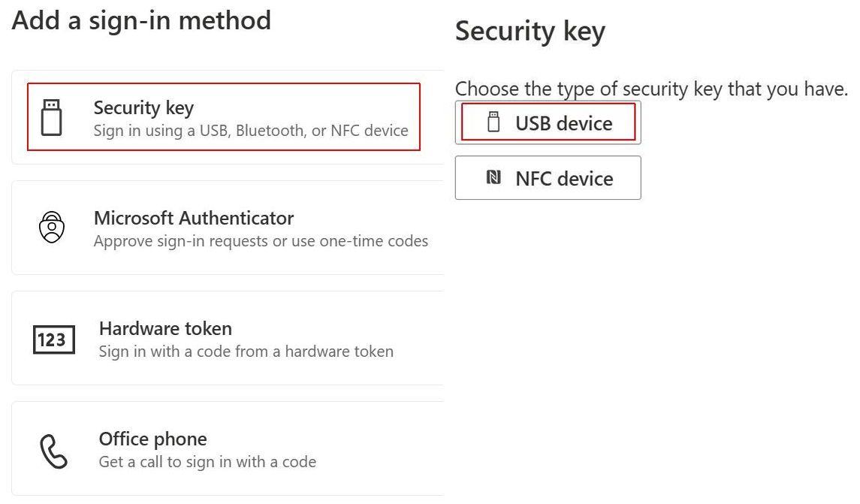Image resolution: width=860 pixels, height=504 pixels.
Task: Choose Microsoft Authenticator as sign-in method
Action: (228, 228)
